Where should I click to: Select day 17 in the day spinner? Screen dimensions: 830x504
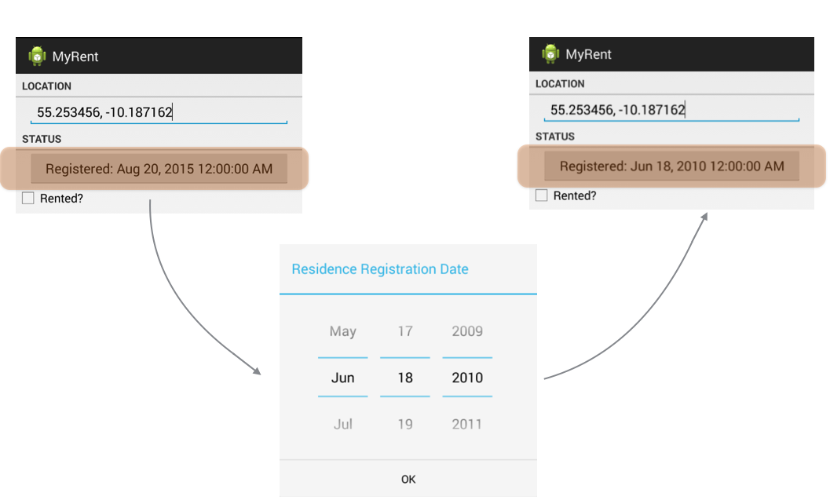click(404, 331)
